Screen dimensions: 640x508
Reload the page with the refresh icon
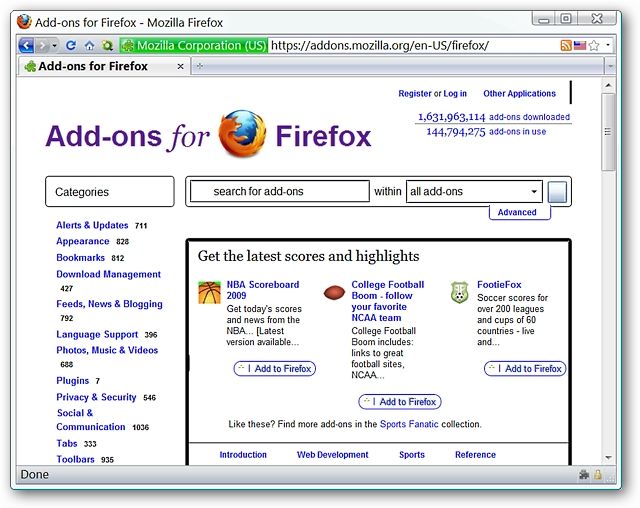click(x=71, y=45)
